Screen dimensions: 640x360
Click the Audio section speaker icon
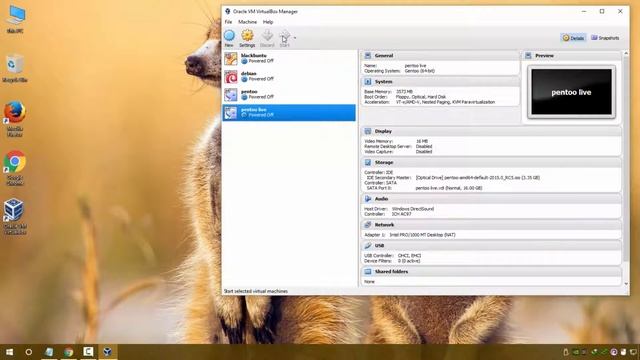pos(368,199)
